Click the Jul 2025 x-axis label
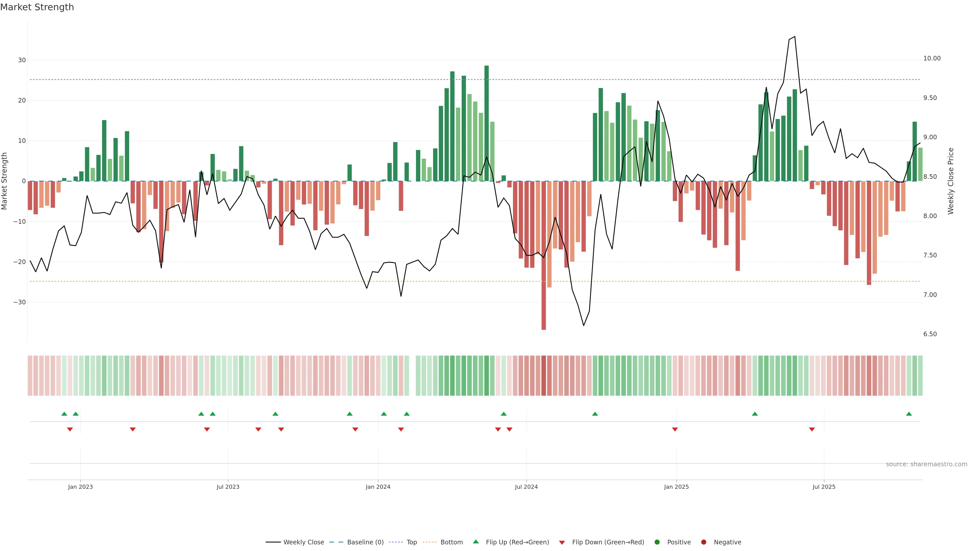This screenshot has width=980, height=551. [x=824, y=487]
